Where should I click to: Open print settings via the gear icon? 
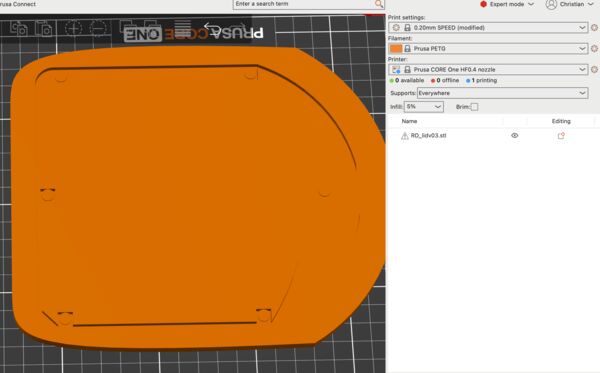click(594, 28)
